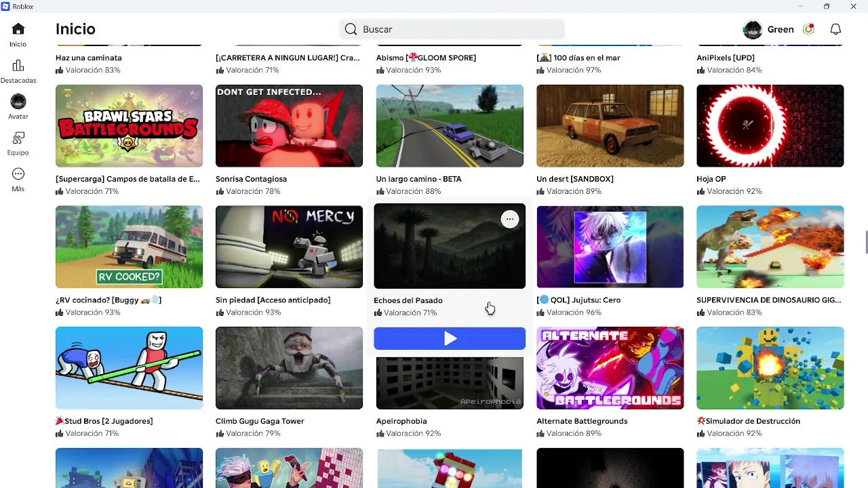
Task: Click the Roblox logo in the title bar
Action: click(5, 6)
